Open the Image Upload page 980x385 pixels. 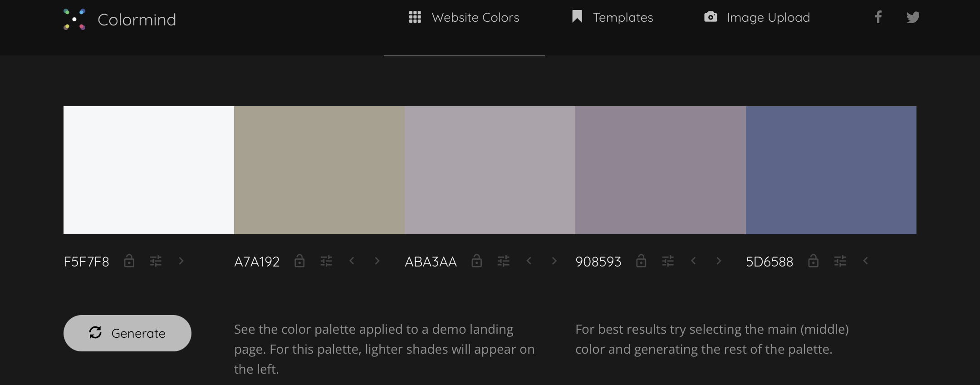pos(757,18)
